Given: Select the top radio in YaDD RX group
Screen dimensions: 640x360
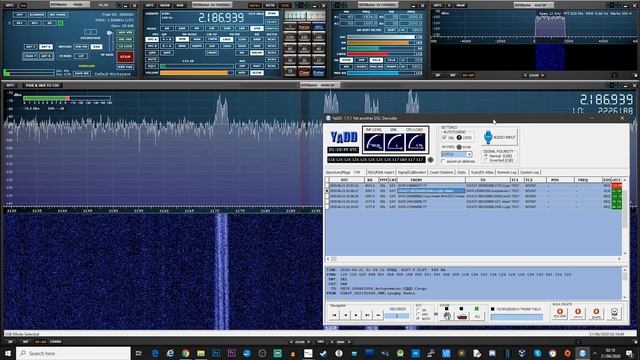Looking at the screenshot, I should [x=418, y=310].
